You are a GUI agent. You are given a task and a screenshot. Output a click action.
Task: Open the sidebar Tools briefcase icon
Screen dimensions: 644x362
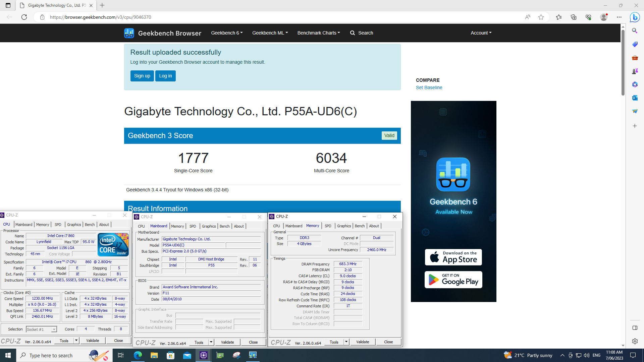[x=635, y=58]
